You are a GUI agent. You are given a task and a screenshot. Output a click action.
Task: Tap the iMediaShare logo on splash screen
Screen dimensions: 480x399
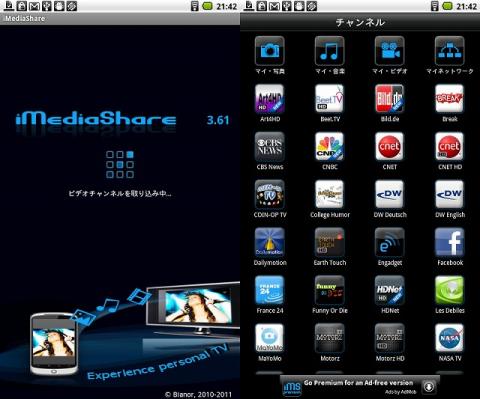96,119
